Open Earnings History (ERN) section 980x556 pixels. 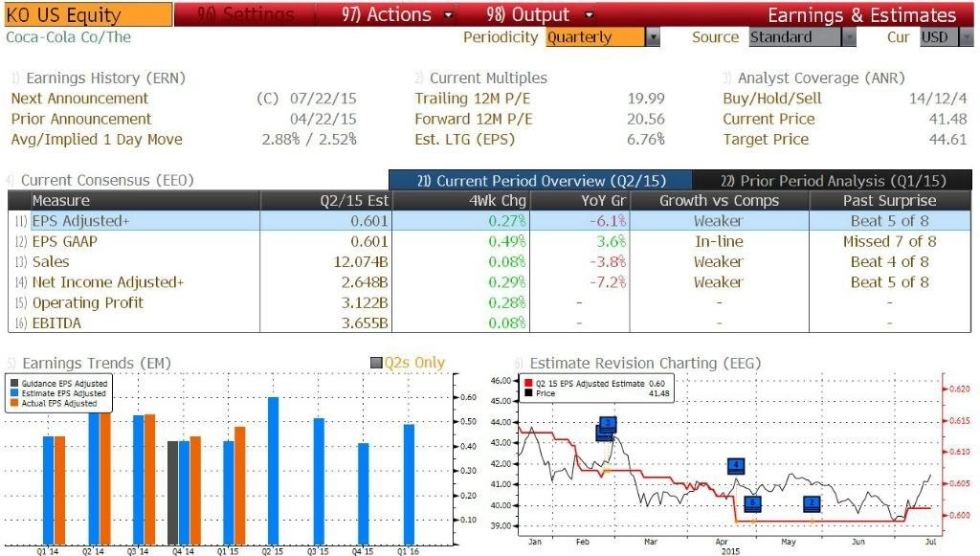[x=105, y=78]
